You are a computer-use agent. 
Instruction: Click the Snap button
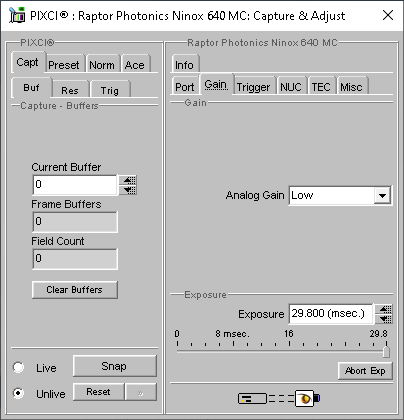pyautogui.click(x=114, y=366)
